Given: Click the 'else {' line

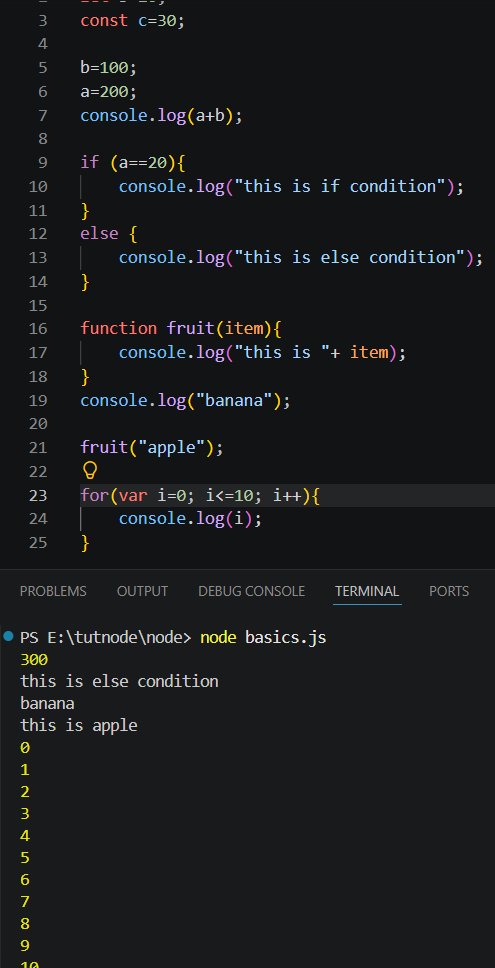Looking at the screenshot, I should coord(109,233).
